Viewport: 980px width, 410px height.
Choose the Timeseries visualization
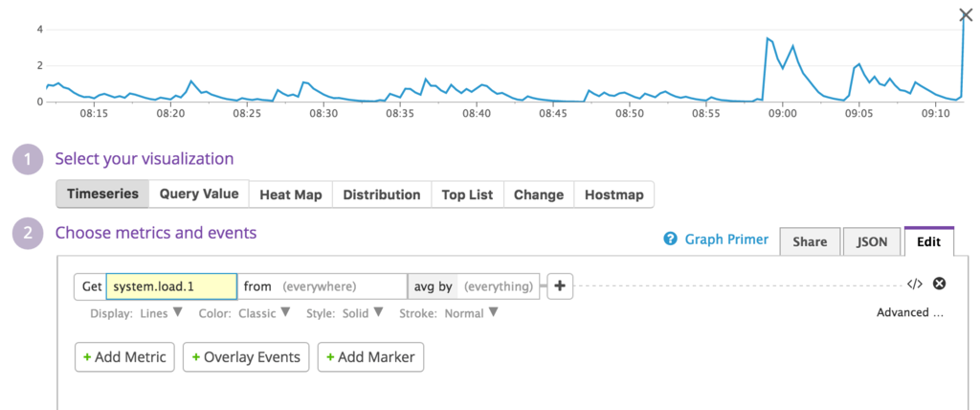tap(102, 194)
